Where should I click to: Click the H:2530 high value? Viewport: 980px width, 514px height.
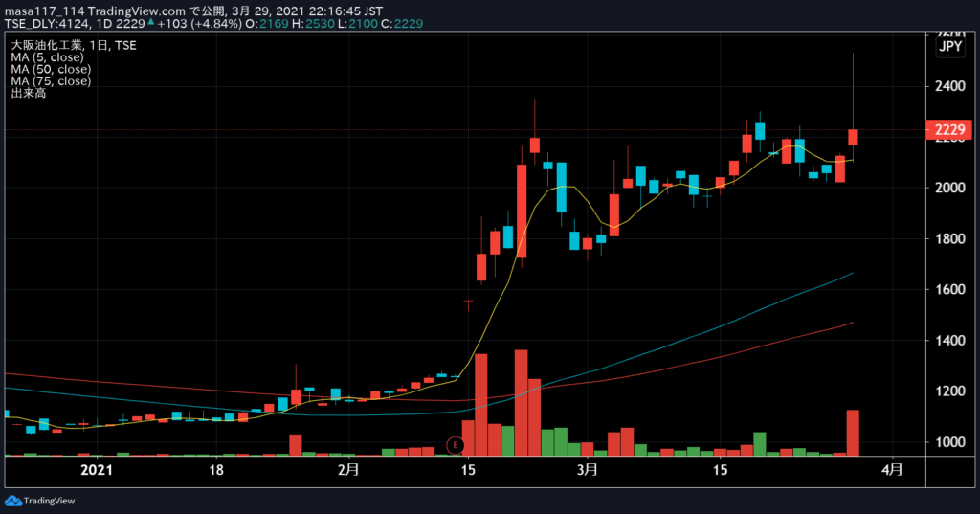coord(313,24)
